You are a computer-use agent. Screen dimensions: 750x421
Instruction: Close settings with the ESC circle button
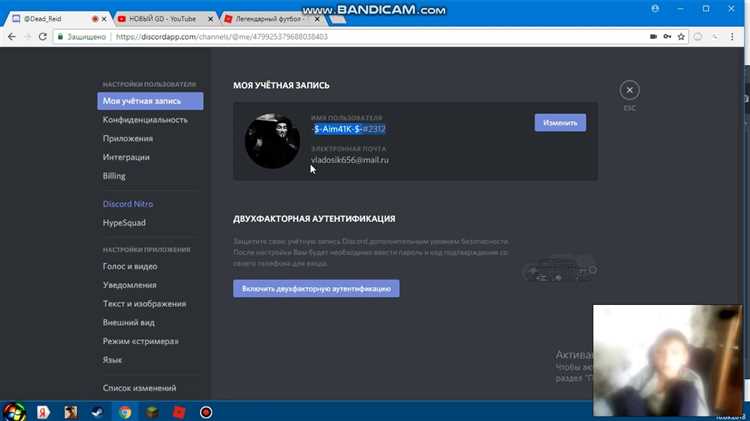click(629, 90)
